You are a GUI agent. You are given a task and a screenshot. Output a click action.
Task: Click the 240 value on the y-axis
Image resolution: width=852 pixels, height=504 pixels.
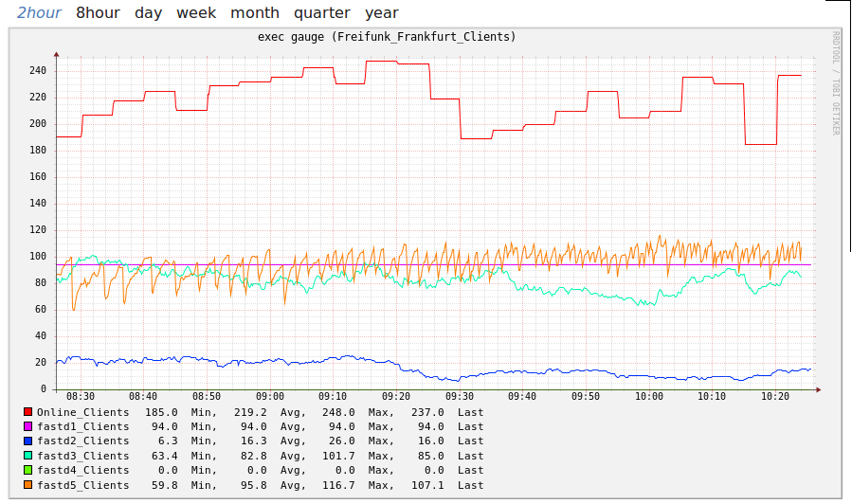click(x=37, y=71)
